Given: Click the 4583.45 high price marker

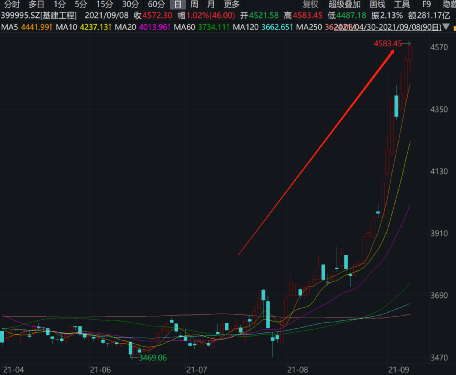Looking at the screenshot, I should point(388,43).
